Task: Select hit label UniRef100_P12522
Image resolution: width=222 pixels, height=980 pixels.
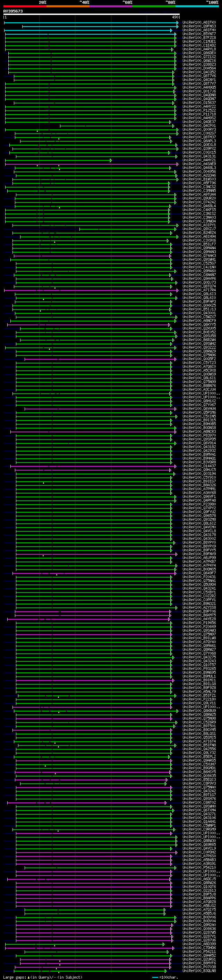Action: point(199,110)
